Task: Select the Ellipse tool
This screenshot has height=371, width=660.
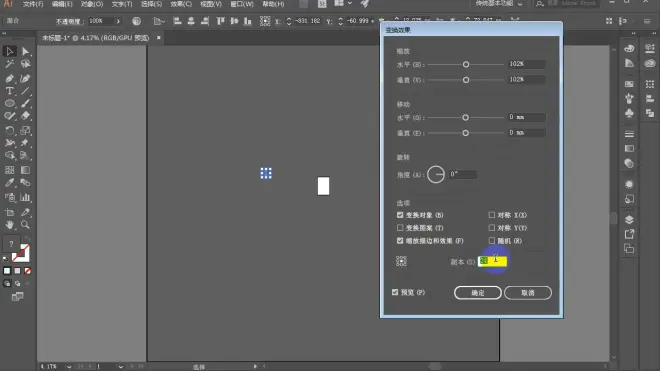Action: [x=9, y=104]
